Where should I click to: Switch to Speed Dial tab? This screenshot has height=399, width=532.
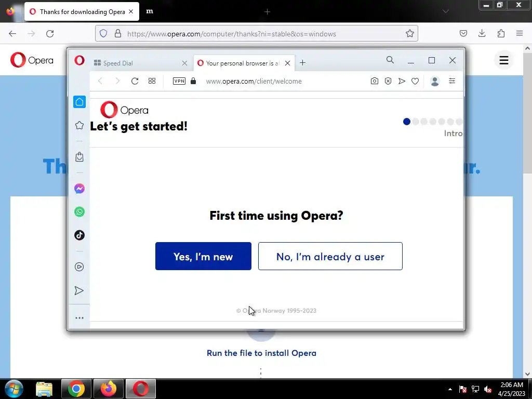point(141,63)
